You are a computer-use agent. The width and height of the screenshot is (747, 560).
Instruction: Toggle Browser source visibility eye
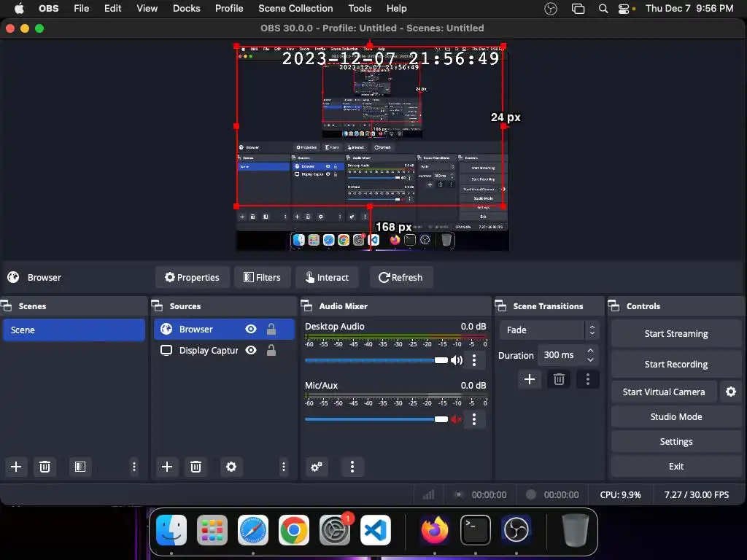(251, 329)
